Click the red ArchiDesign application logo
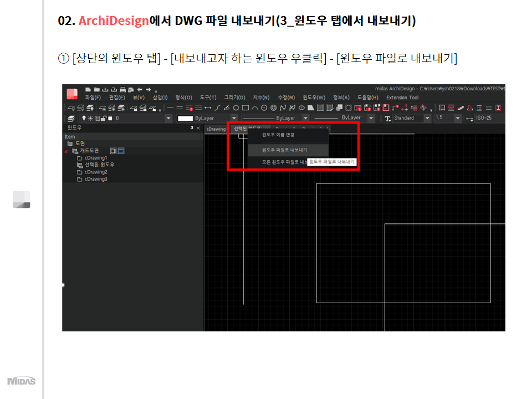The width and height of the screenshot is (532, 399). [x=72, y=94]
